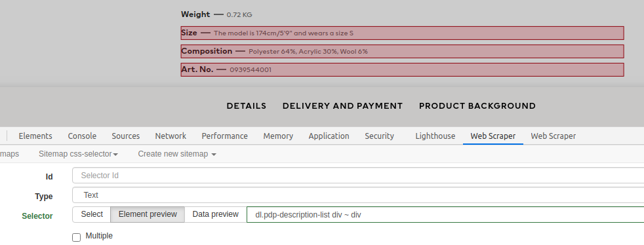Open the DETAILS section on the page
The height and width of the screenshot is (245, 644).
[x=247, y=106]
